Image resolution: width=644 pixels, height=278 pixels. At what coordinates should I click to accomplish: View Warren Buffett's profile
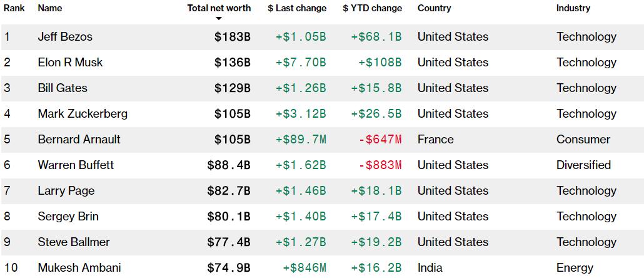pos(76,165)
